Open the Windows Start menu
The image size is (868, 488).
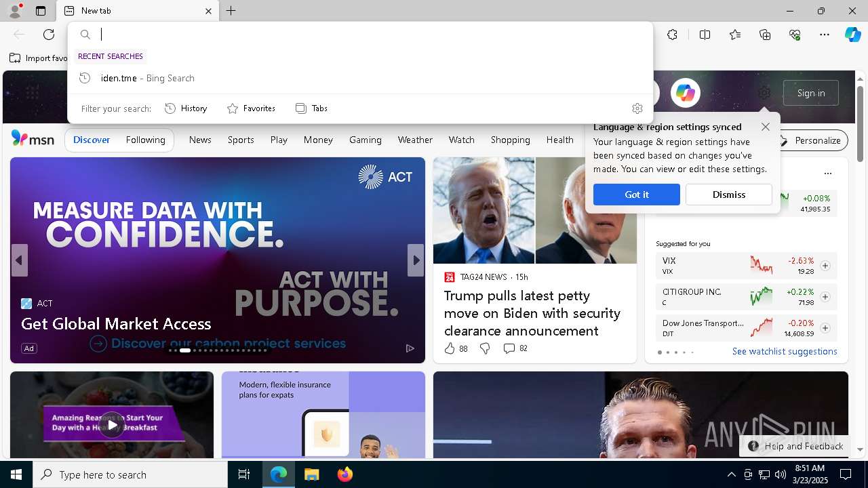click(16, 474)
